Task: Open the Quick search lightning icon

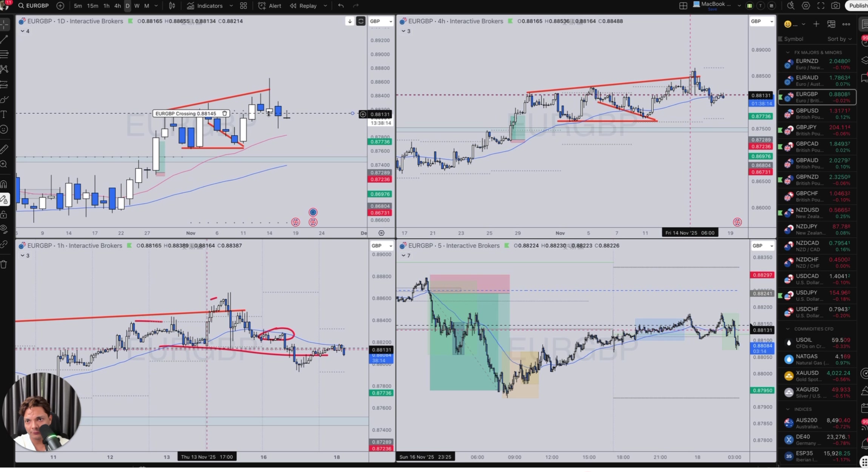Action: 790,6
